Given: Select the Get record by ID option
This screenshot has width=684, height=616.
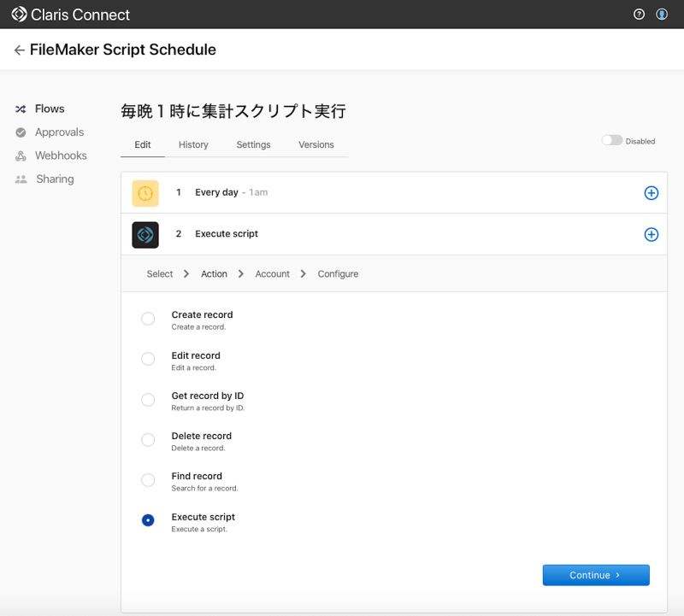Looking at the screenshot, I should tap(148, 399).
